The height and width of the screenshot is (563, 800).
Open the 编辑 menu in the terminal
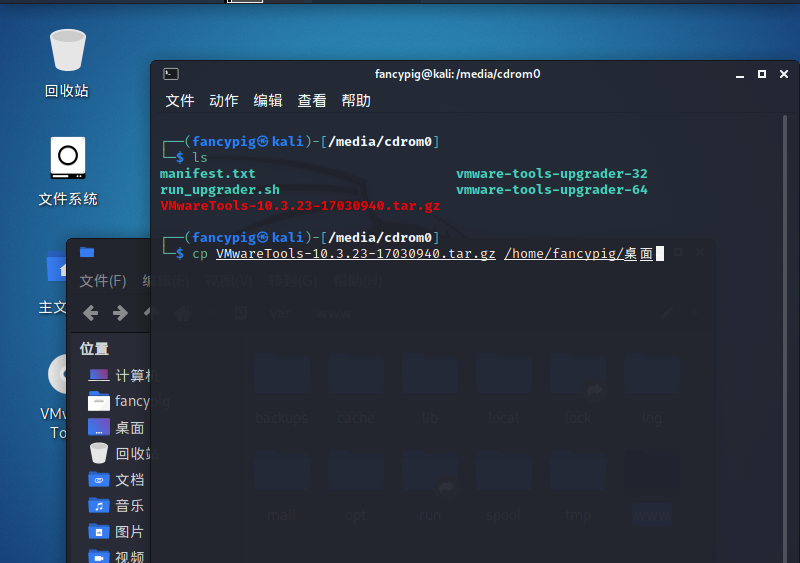(268, 101)
